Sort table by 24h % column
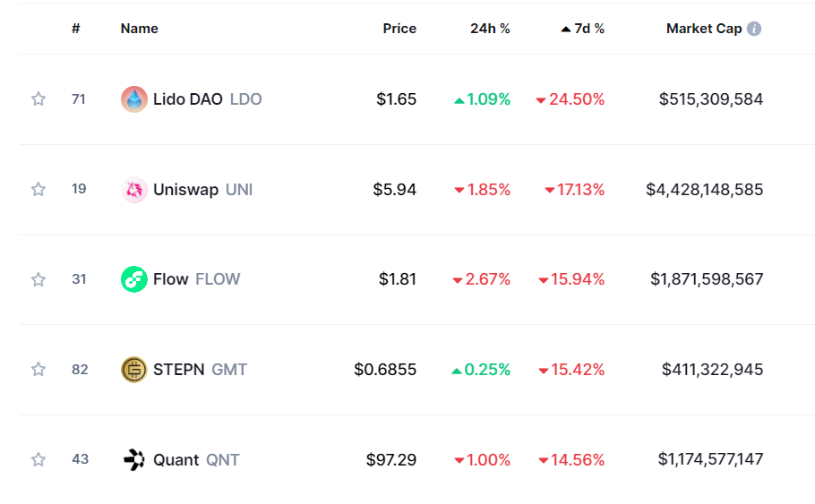Screen dimensions: 815x504 [490, 29]
